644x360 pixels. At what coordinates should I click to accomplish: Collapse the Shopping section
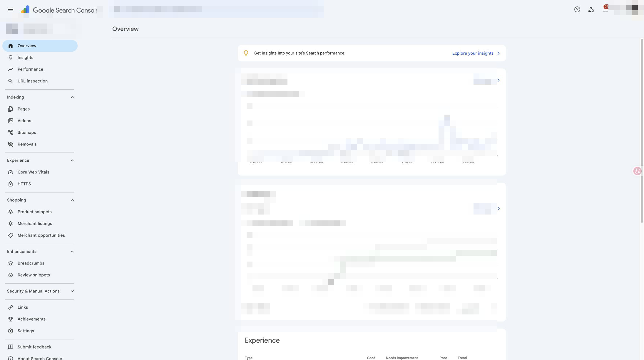pos(72,200)
